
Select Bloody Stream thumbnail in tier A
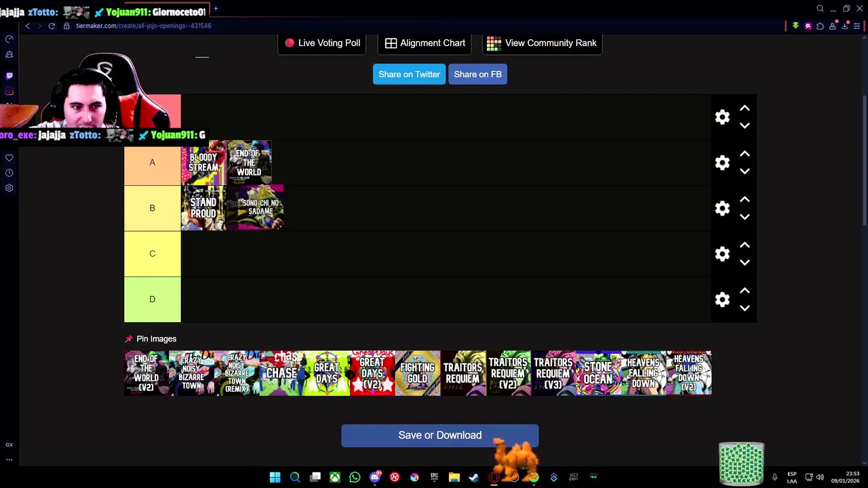(203, 163)
